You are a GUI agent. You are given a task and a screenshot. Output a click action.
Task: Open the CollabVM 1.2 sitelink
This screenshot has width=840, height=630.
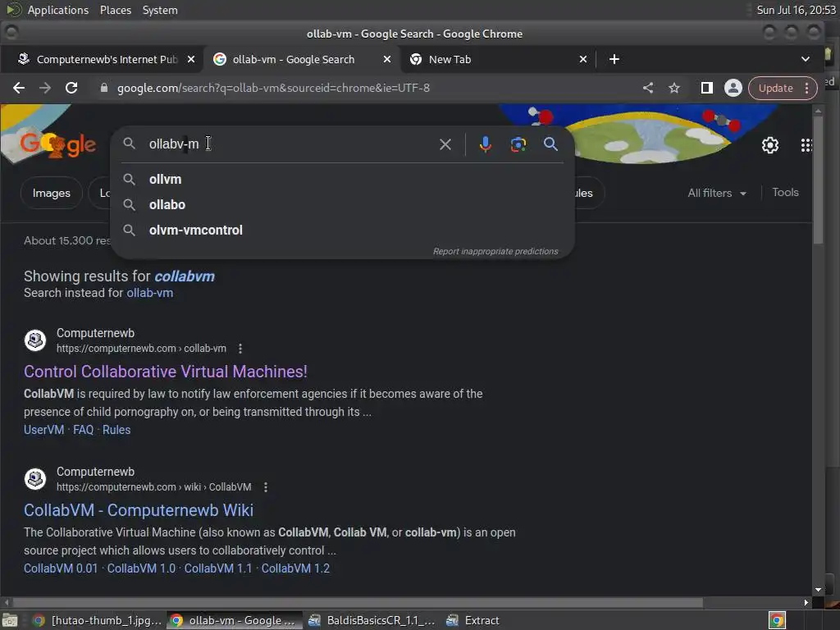pyautogui.click(x=295, y=568)
